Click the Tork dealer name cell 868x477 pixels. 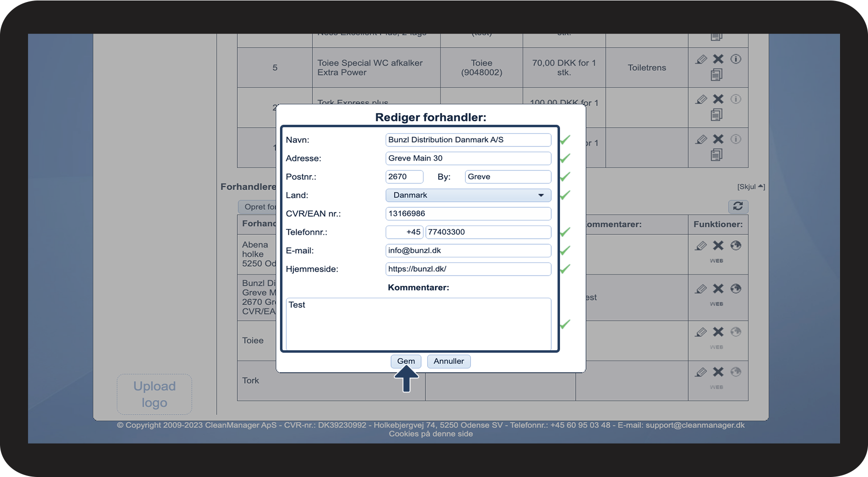tap(251, 381)
